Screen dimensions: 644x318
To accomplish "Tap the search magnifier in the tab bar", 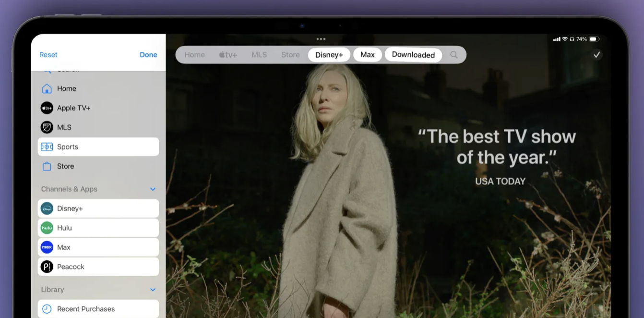I will (454, 54).
